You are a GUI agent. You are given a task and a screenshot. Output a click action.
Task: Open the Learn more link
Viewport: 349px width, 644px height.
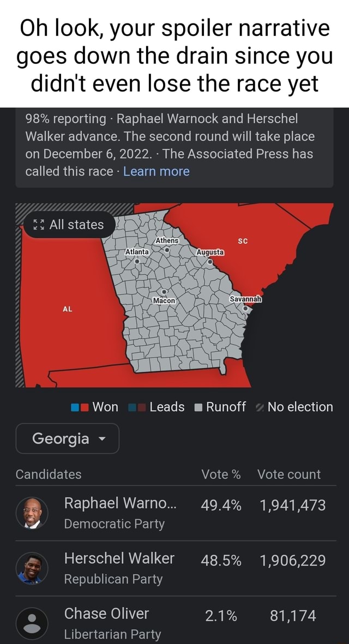(x=157, y=171)
